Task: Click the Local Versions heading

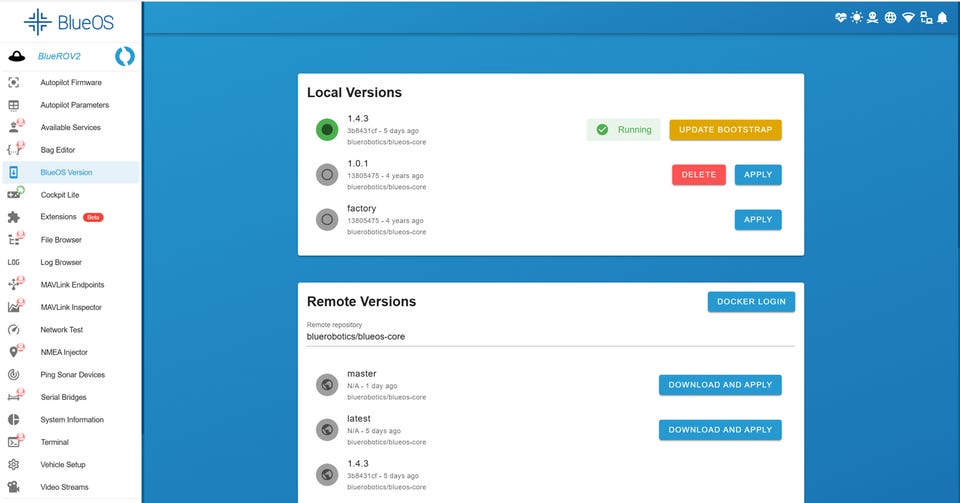Action: [x=354, y=92]
